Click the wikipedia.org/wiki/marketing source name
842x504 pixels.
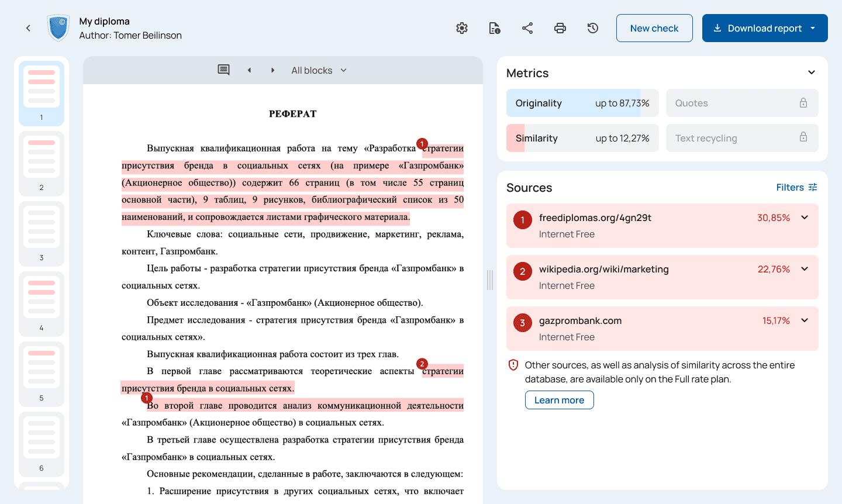pos(604,269)
